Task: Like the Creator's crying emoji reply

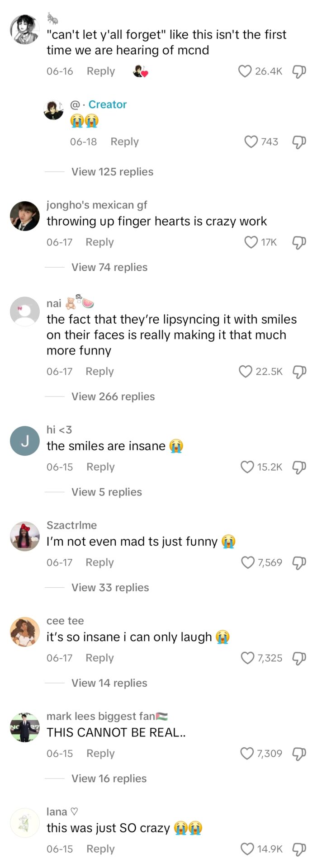Action: click(x=251, y=142)
